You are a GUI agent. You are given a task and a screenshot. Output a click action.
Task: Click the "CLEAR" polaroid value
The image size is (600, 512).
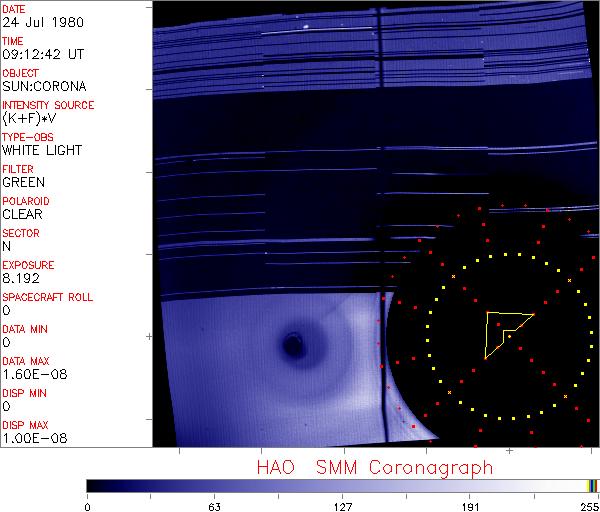coord(22,214)
